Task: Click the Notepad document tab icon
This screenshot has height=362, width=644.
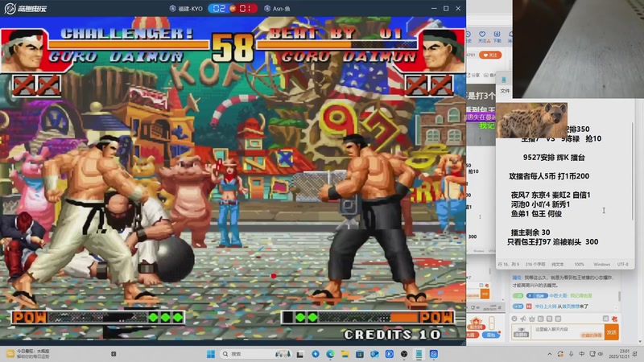Action: (504, 80)
